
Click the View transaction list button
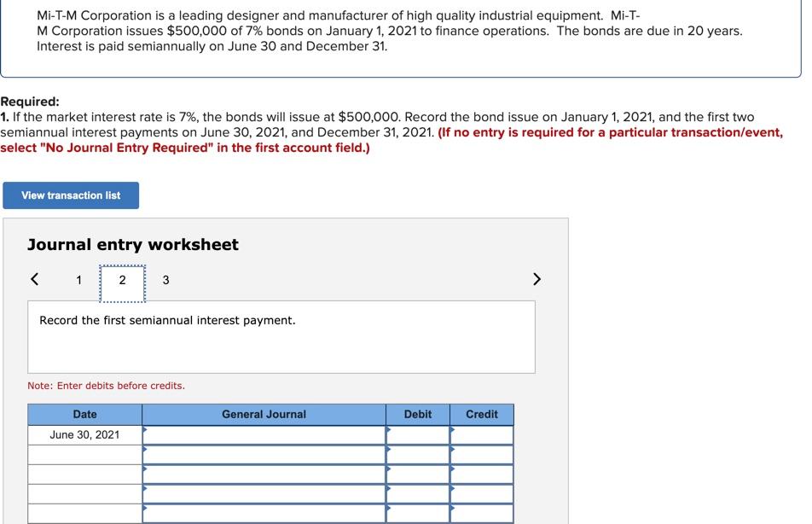pos(71,195)
